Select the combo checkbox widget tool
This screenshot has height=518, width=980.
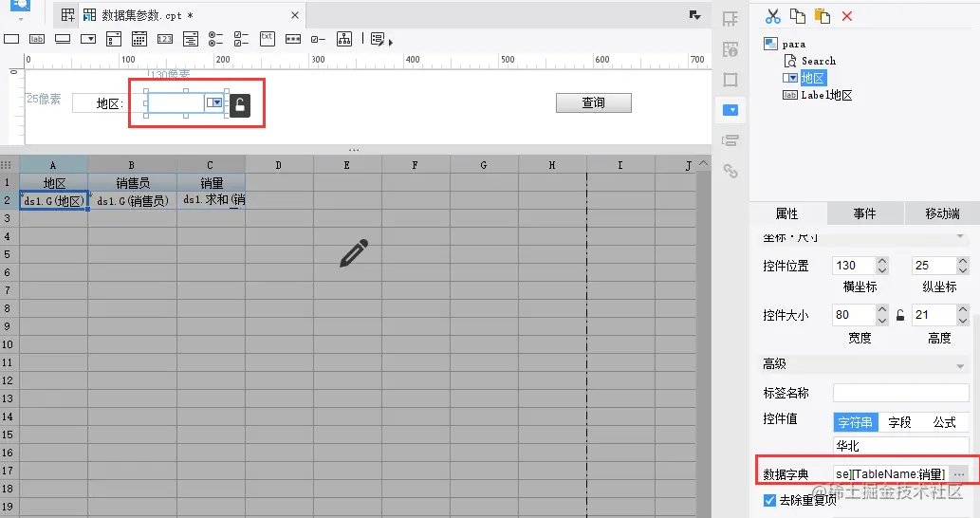(x=114, y=39)
